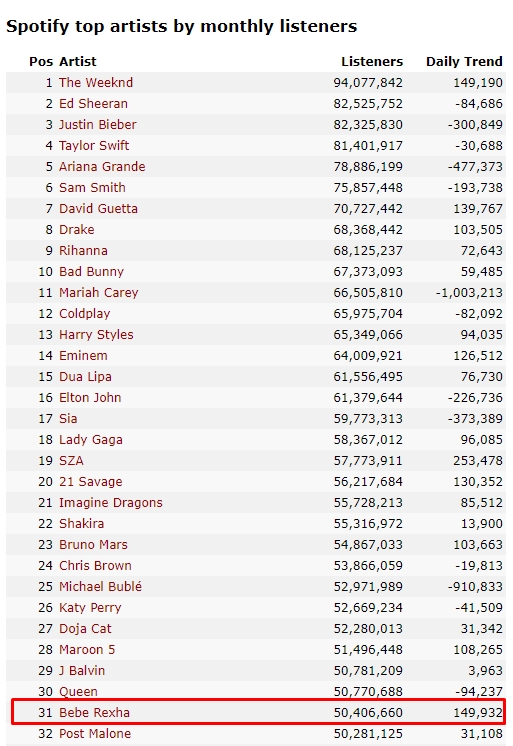Open SZA artist link
The image size is (513, 746).
click(x=71, y=461)
